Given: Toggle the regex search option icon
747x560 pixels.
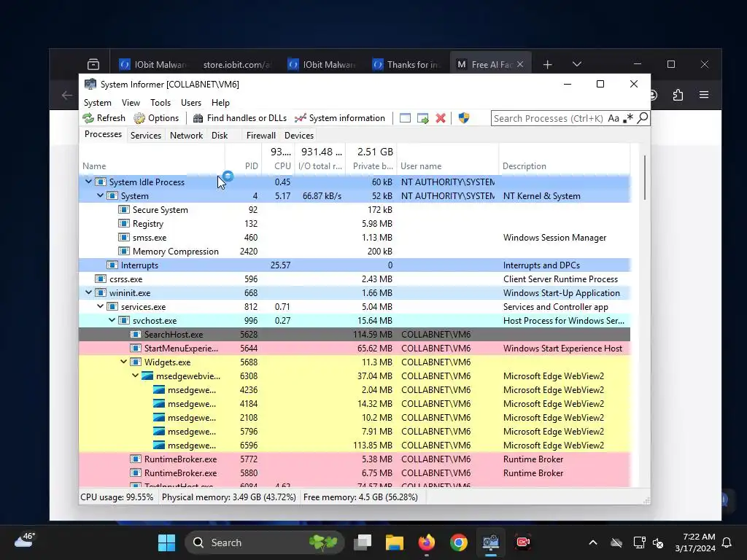Looking at the screenshot, I should click(x=628, y=118).
